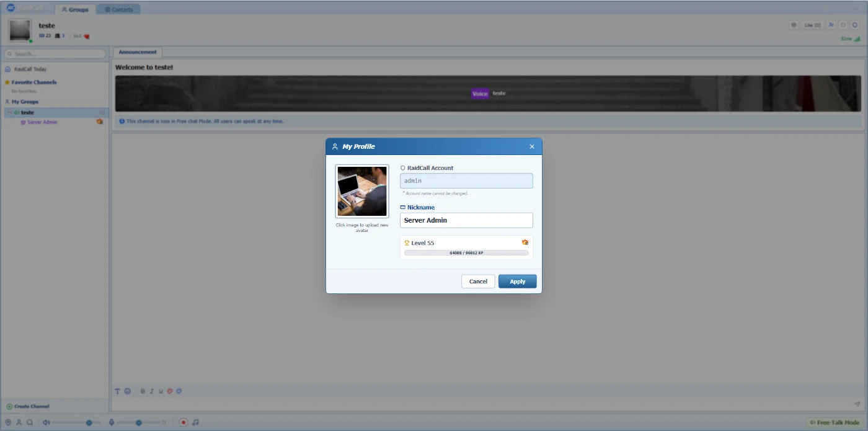Toggle bold text formatting in chat
Image resolution: width=868 pixels, height=431 pixels.
tap(143, 391)
